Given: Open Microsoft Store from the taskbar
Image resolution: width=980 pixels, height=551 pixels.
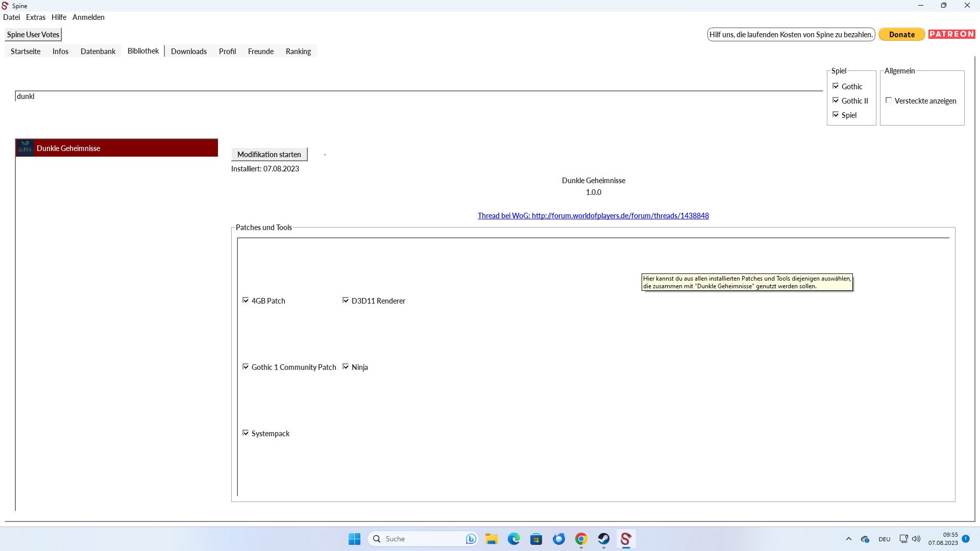Looking at the screenshot, I should coord(536,539).
